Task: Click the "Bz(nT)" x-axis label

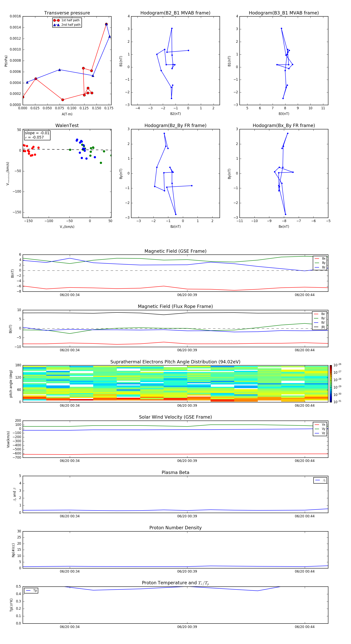Action: 175,227
